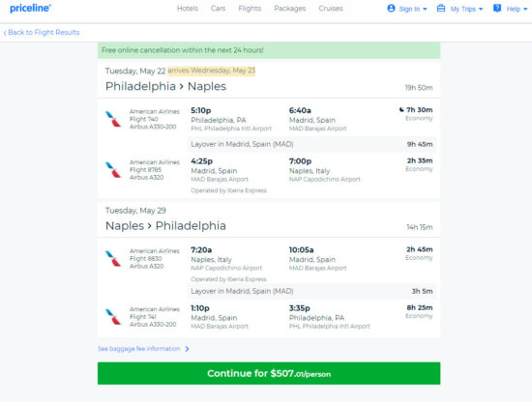Viewport: 532px width, 402px height.
Task: Expand the Sign In dropdown arrow
Action: [425, 9]
